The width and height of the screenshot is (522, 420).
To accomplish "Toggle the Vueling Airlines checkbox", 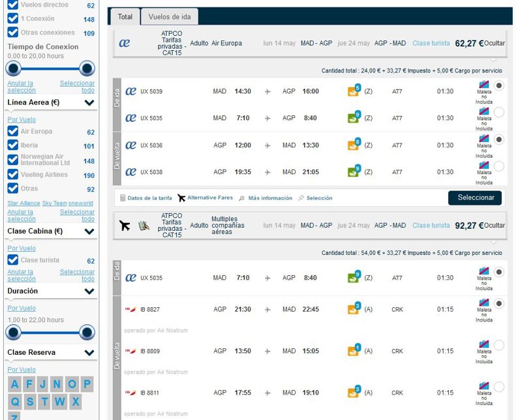I will pos(12,175).
